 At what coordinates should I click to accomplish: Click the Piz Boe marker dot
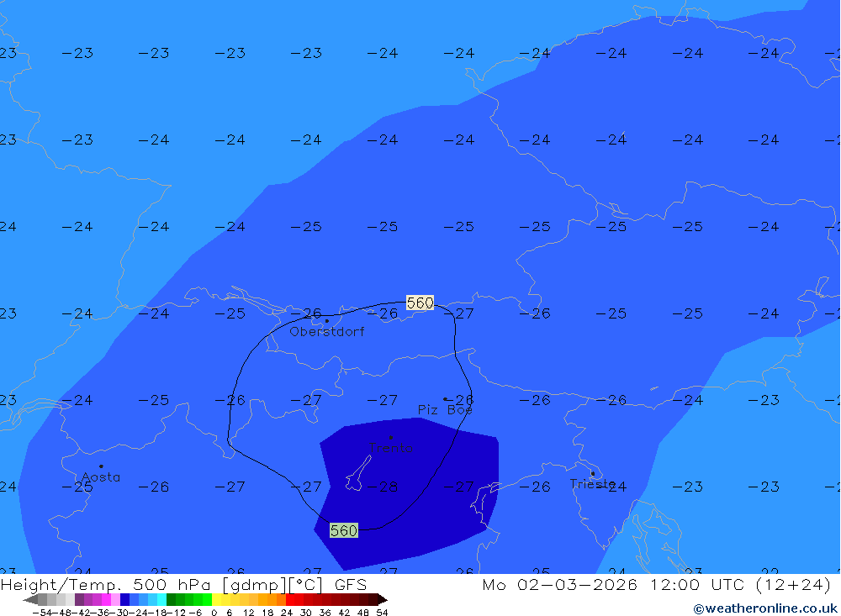point(445,399)
